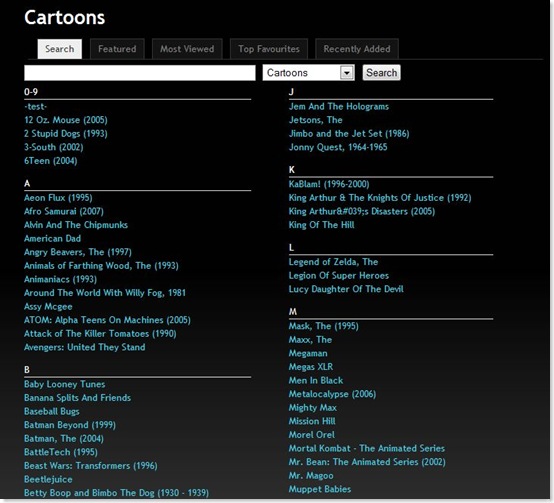Viewport: 554px width, 503px height.
Task: Open King Arthur & Knights Of Justice
Action: (380, 198)
